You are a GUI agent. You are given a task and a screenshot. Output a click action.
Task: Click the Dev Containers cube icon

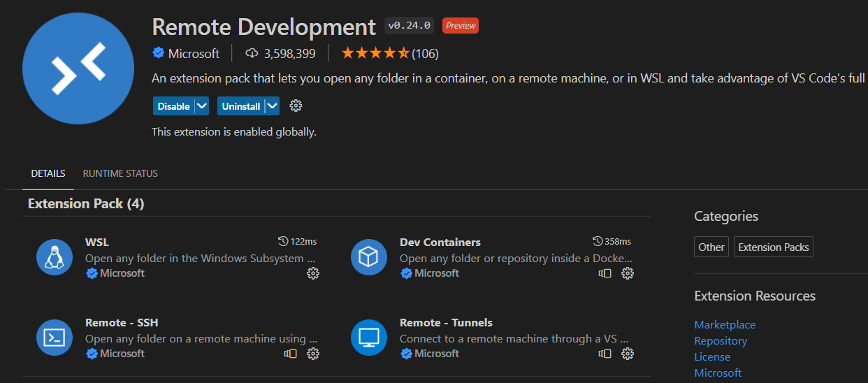368,257
